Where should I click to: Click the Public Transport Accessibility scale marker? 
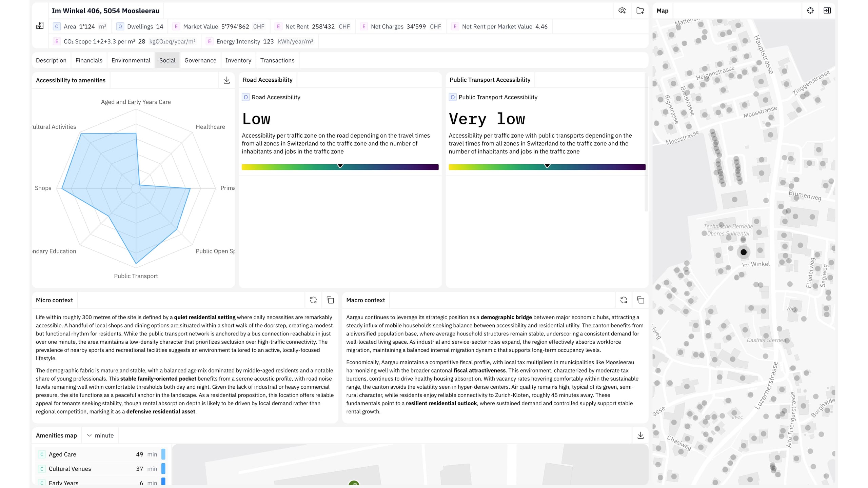coord(547,166)
